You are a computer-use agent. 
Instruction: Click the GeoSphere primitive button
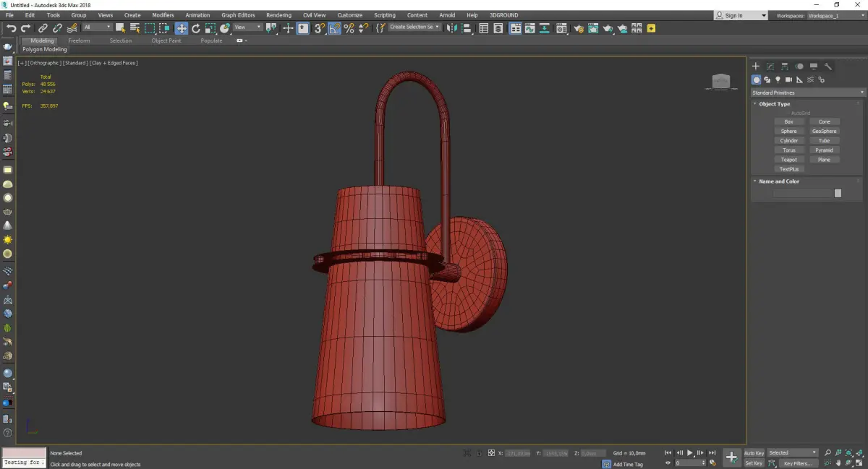(825, 132)
